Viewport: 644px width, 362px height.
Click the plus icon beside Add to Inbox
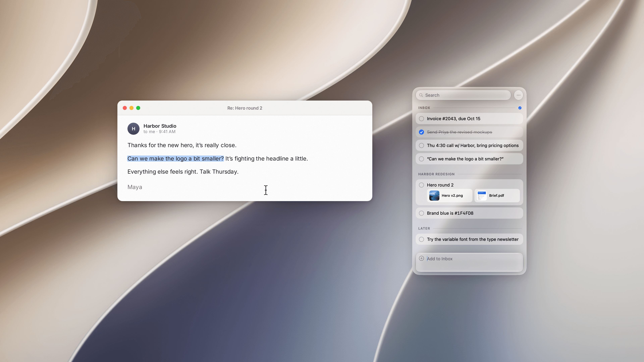pyautogui.click(x=421, y=258)
